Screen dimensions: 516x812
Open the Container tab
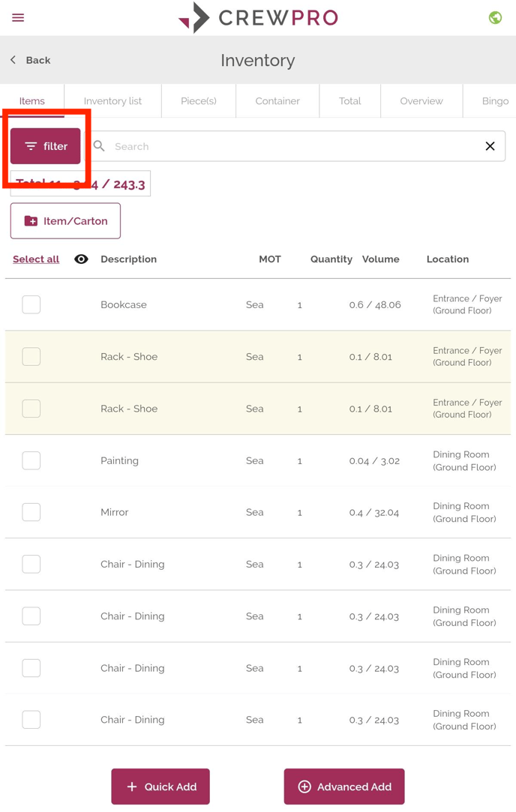click(277, 101)
